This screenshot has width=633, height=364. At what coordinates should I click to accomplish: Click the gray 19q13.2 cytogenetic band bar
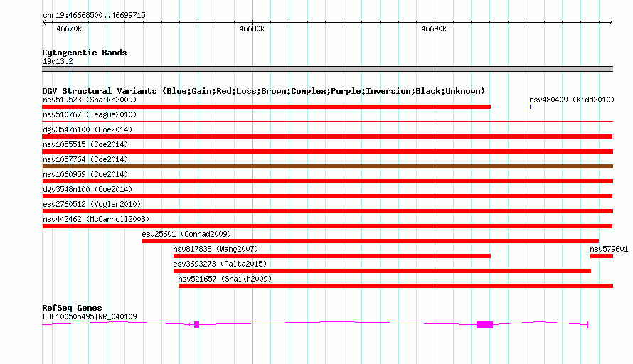(327, 69)
